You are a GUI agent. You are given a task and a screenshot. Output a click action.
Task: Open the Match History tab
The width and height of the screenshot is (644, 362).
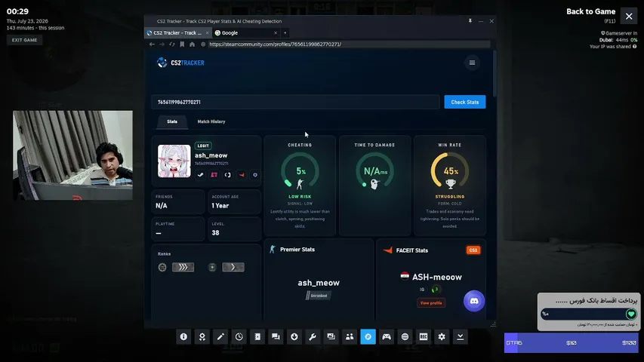211,121
